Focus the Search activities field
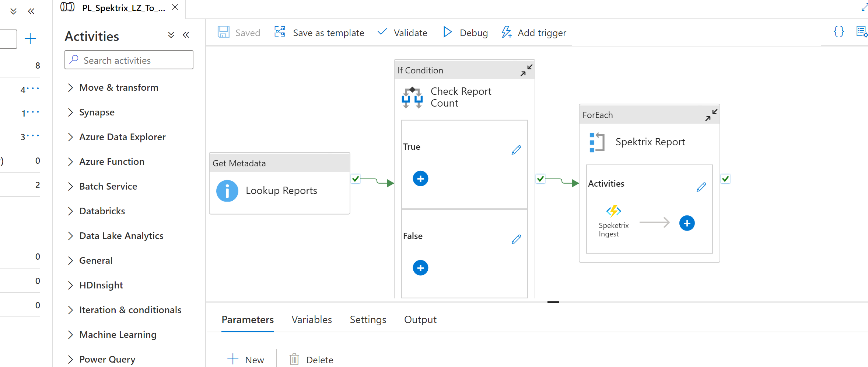 (x=129, y=60)
